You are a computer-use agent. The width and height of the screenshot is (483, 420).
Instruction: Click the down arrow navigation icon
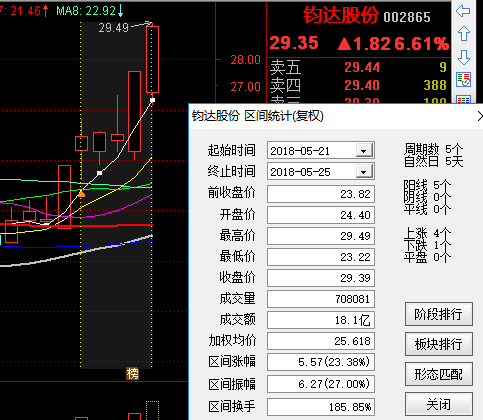tap(464, 57)
